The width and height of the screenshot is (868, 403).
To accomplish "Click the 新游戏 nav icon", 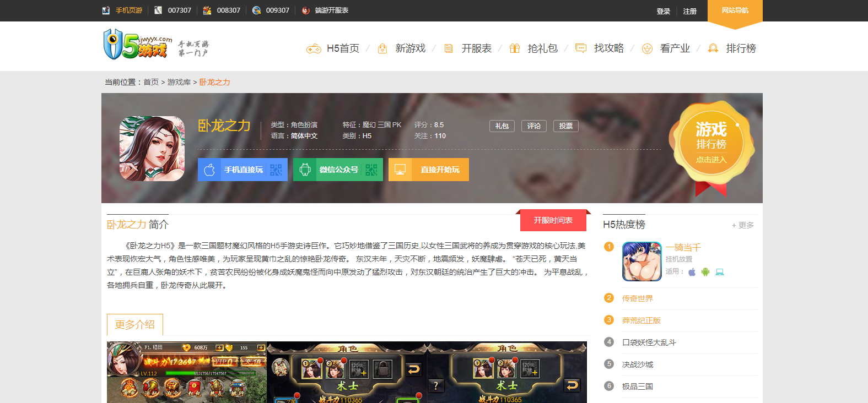I will click(x=382, y=49).
